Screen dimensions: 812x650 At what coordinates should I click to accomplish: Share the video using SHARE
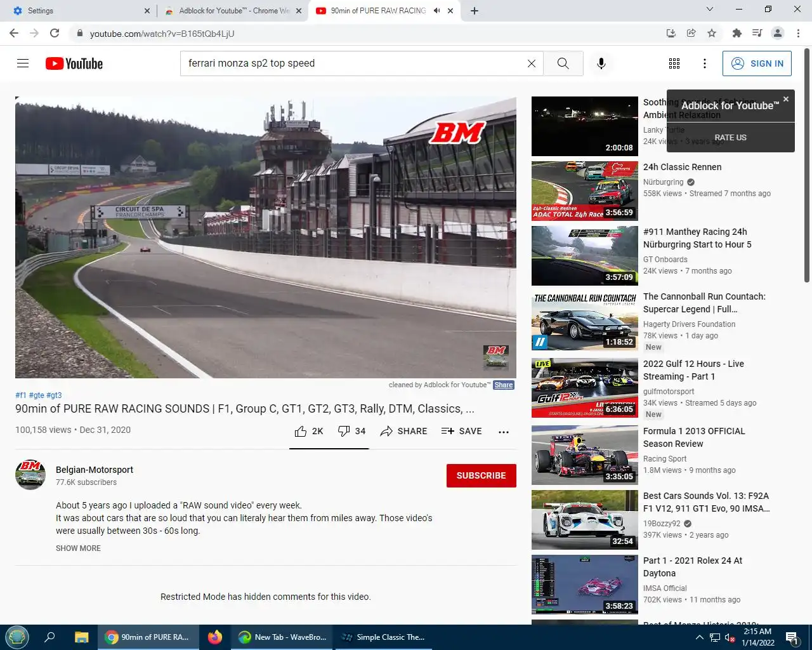pyautogui.click(x=403, y=431)
